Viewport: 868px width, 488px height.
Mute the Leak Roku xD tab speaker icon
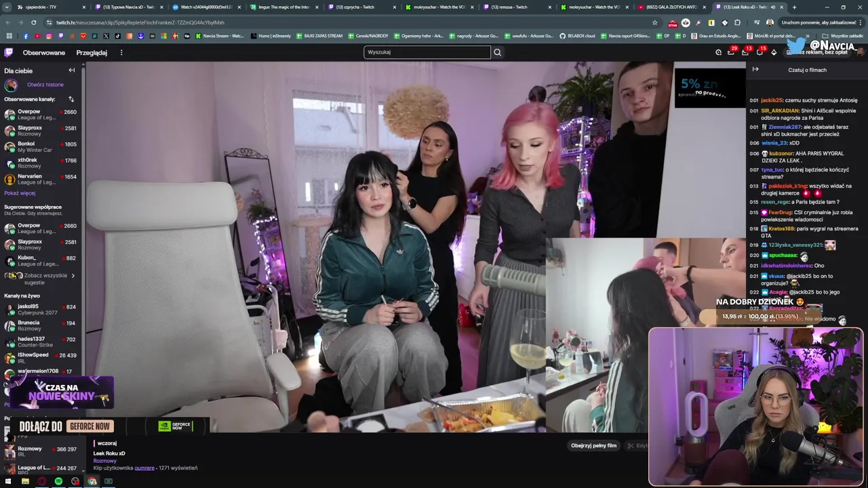pyautogui.click(x=772, y=7)
